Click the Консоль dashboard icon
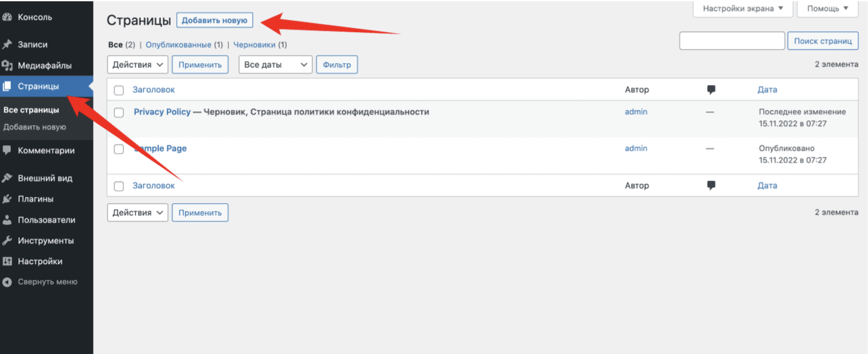 point(7,17)
